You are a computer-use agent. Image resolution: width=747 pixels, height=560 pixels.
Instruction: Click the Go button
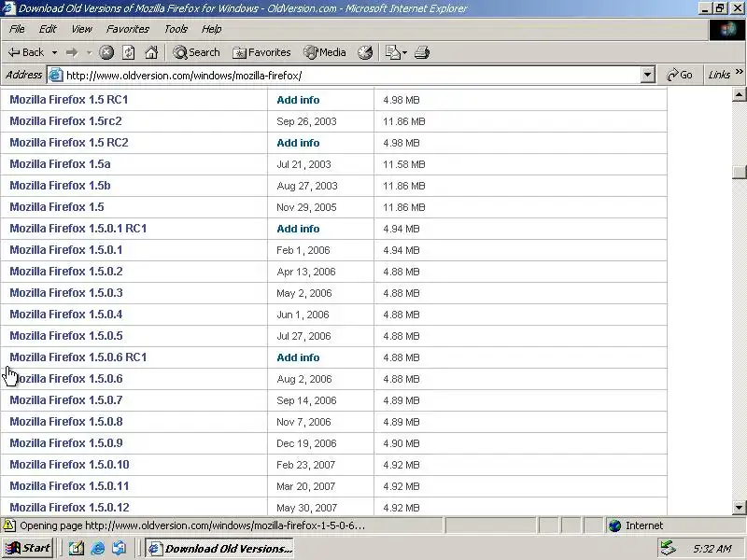(680, 75)
